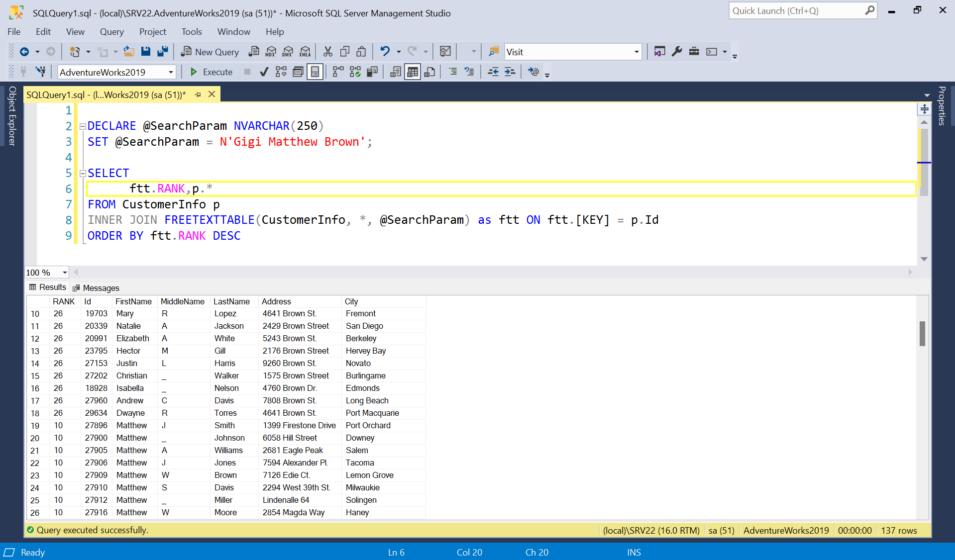Switch to the Messages tab
Screen dimensions: 955x560
(96, 288)
